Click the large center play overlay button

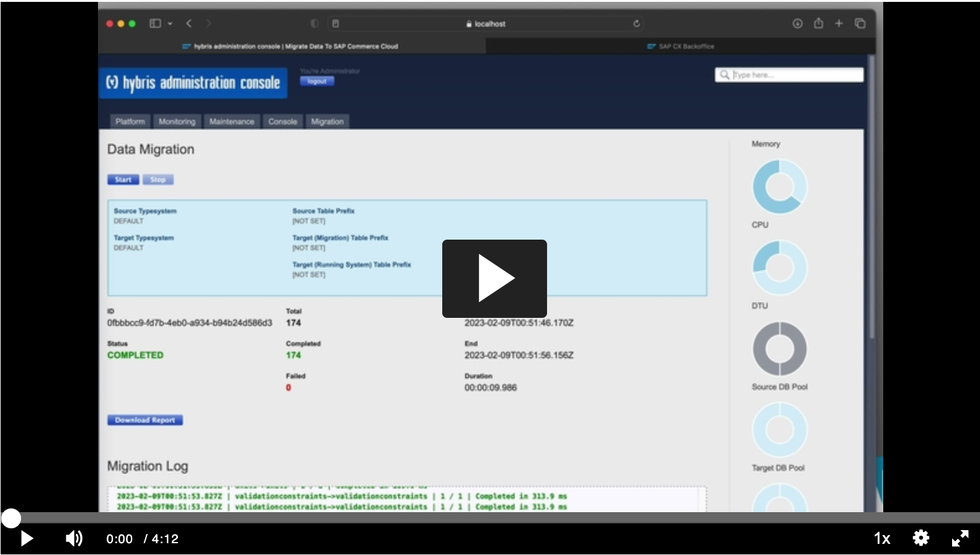(x=494, y=279)
